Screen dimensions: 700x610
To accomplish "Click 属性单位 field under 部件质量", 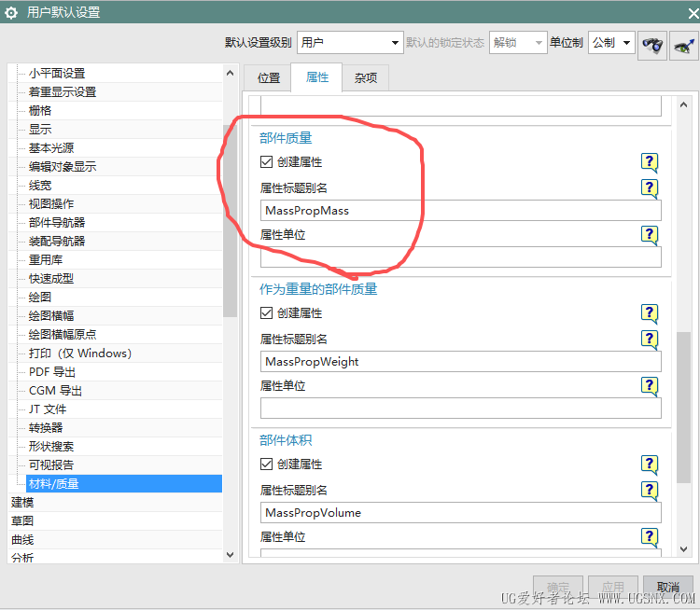I will pyautogui.click(x=461, y=257).
